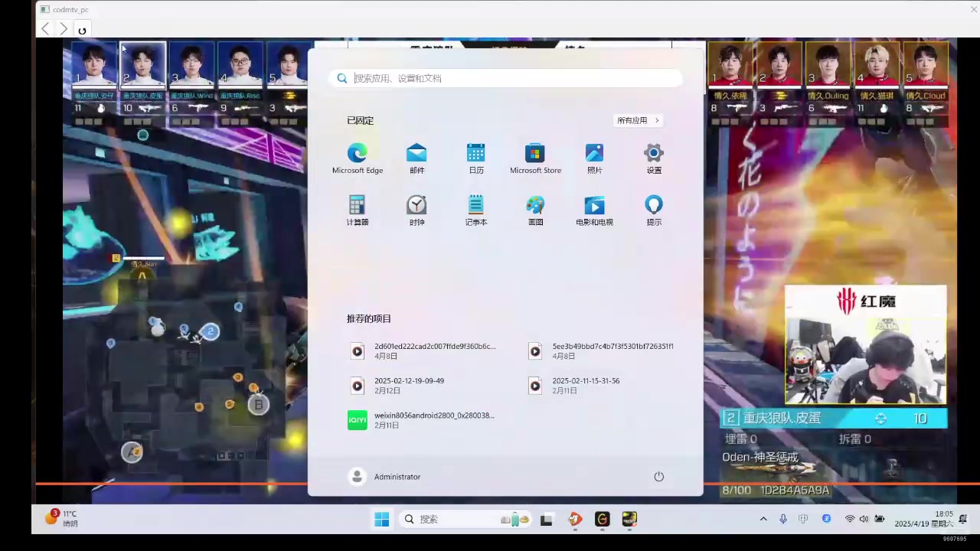Open Task View icon on taskbar
This screenshot has width=980, height=551.
point(547,520)
